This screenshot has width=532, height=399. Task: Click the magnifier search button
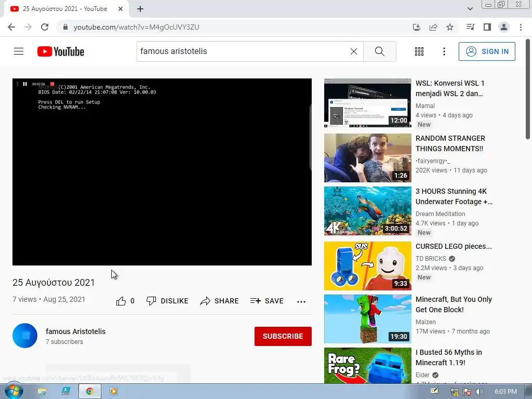click(x=380, y=51)
